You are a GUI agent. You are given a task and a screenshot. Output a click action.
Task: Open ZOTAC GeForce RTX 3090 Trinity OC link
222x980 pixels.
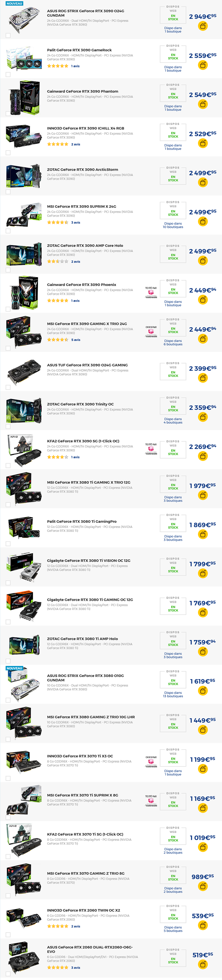pos(80,404)
